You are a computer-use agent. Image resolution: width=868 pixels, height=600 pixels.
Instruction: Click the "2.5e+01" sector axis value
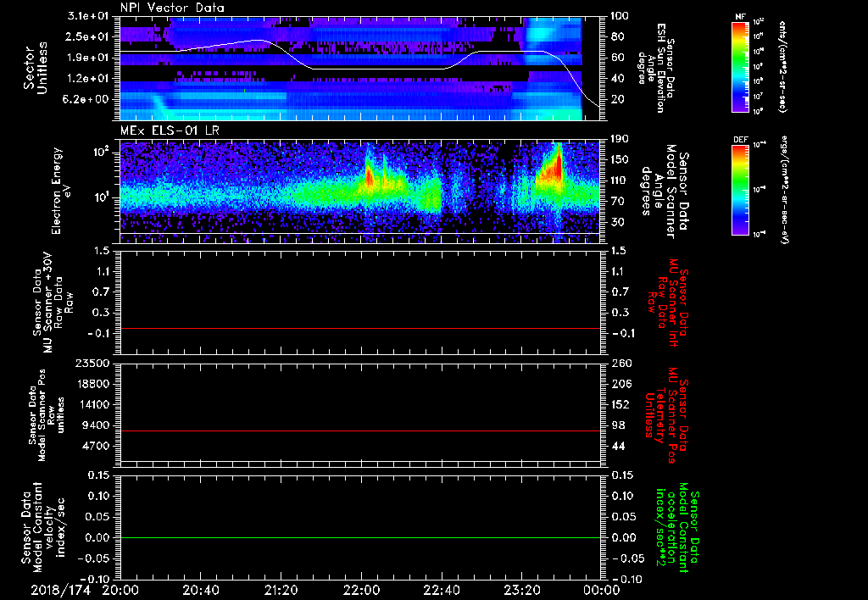coord(88,36)
